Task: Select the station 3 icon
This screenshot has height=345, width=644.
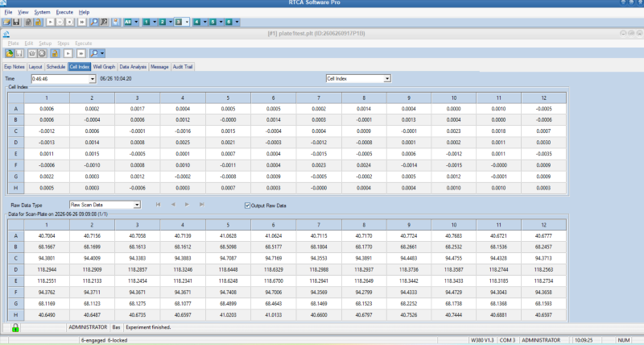Action: (179, 23)
